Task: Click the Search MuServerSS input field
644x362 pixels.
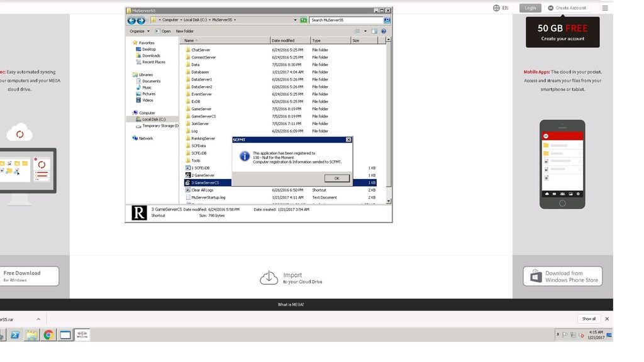Action: [345, 20]
